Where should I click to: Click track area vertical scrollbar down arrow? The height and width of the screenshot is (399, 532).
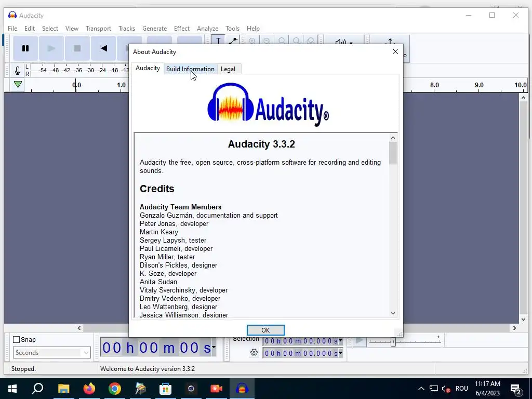(x=523, y=320)
